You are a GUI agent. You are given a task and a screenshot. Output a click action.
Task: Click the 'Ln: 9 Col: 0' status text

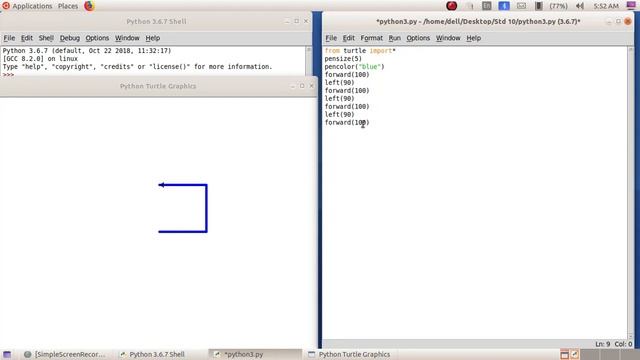(613, 344)
